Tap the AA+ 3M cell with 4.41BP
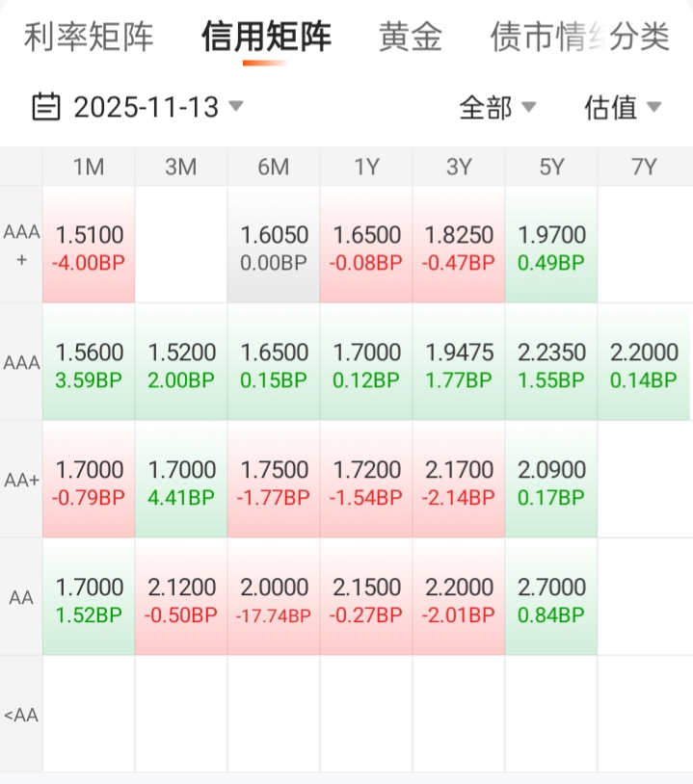693x784 pixels. 181,480
